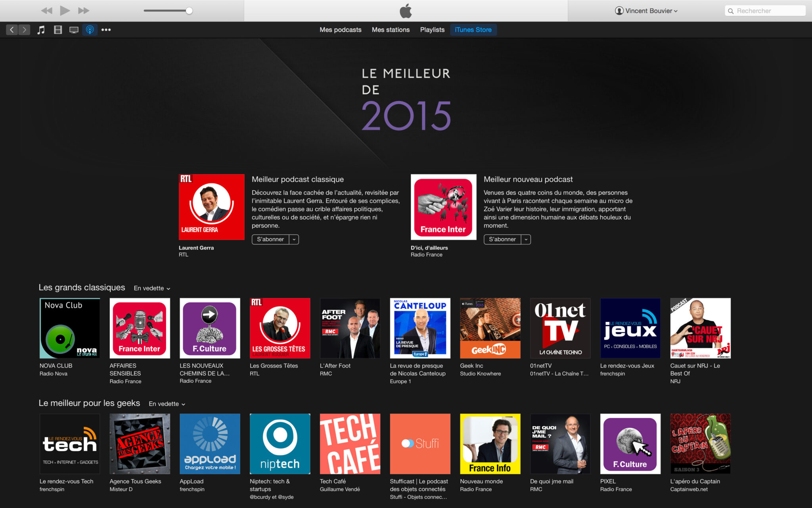Click the display/monitor icon in toolbar
The width and height of the screenshot is (812, 508).
coord(74,29)
